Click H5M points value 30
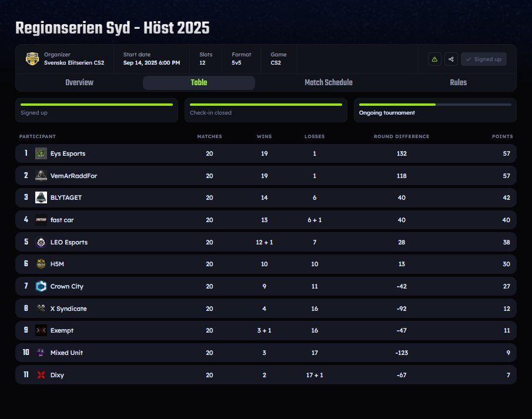The width and height of the screenshot is (532, 419). (x=506, y=264)
